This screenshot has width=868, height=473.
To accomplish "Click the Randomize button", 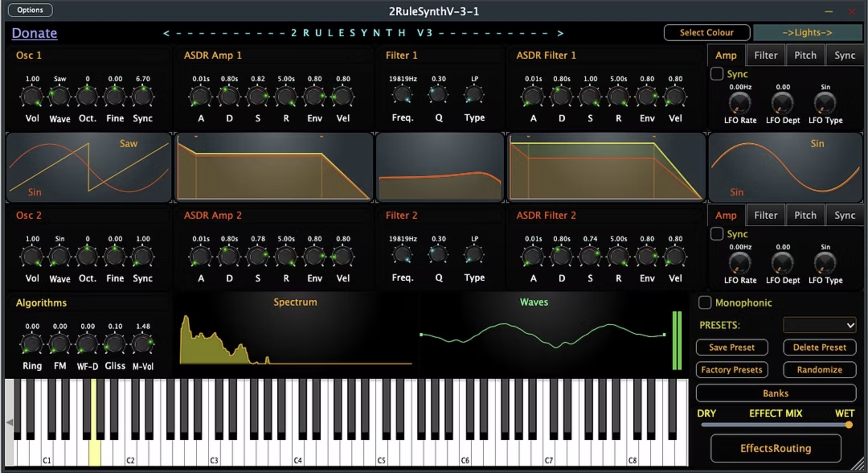I will click(819, 370).
